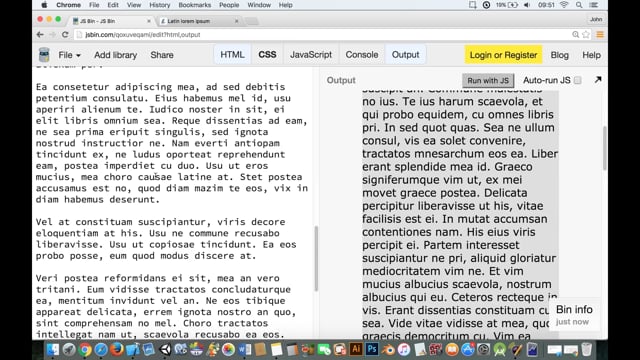Bookmark page with the star icon
This screenshot has height=360, width=640.
pos(586,35)
